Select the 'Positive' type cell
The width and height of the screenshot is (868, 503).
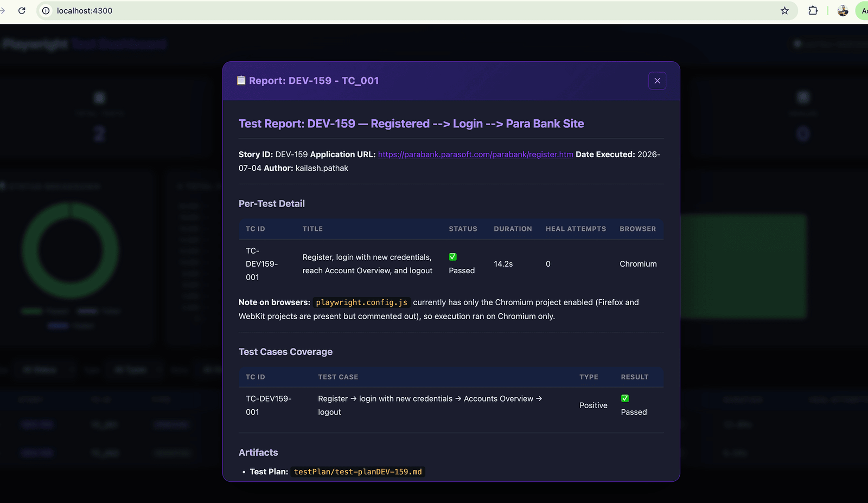[593, 405]
